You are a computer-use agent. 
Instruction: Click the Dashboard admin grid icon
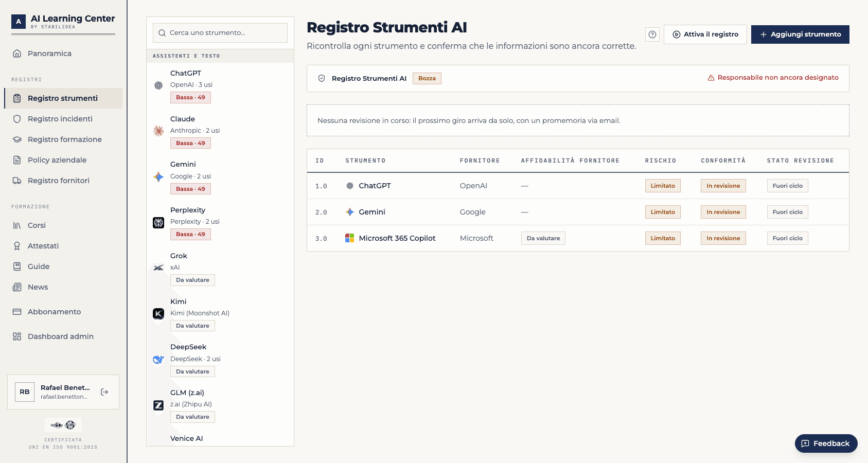17,336
